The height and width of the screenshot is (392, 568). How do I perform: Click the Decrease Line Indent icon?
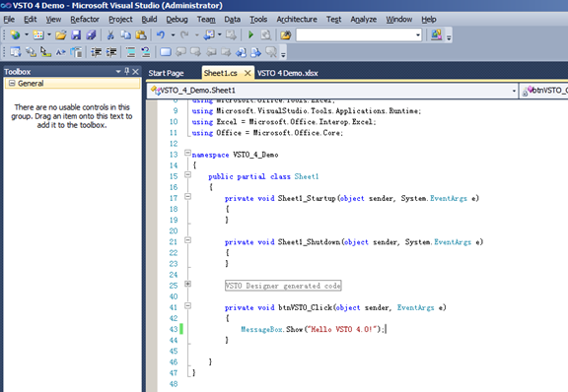point(96,52)
